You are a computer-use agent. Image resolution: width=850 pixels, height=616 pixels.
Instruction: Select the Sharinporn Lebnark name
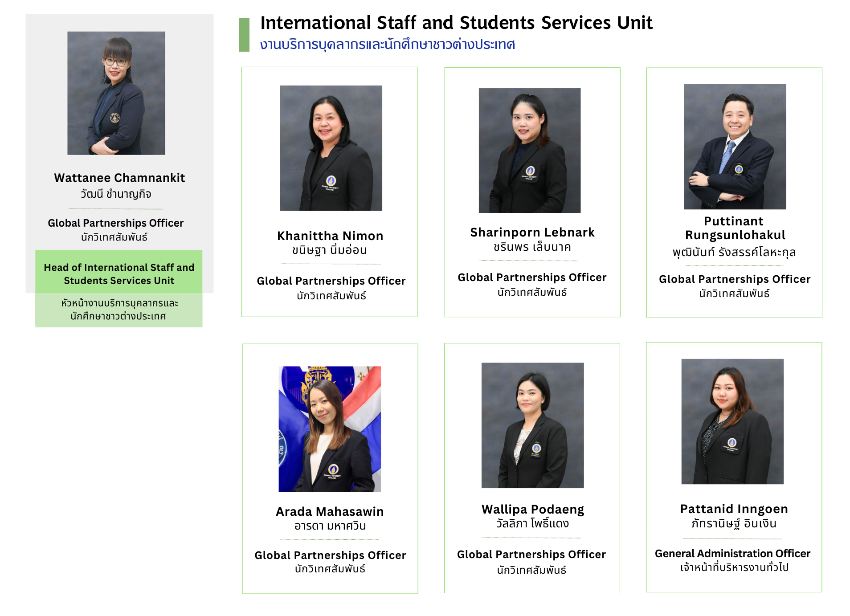click(532, 232)
